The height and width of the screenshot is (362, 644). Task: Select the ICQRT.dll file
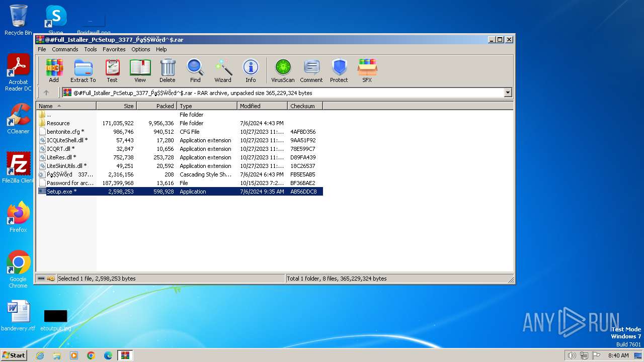180,149
